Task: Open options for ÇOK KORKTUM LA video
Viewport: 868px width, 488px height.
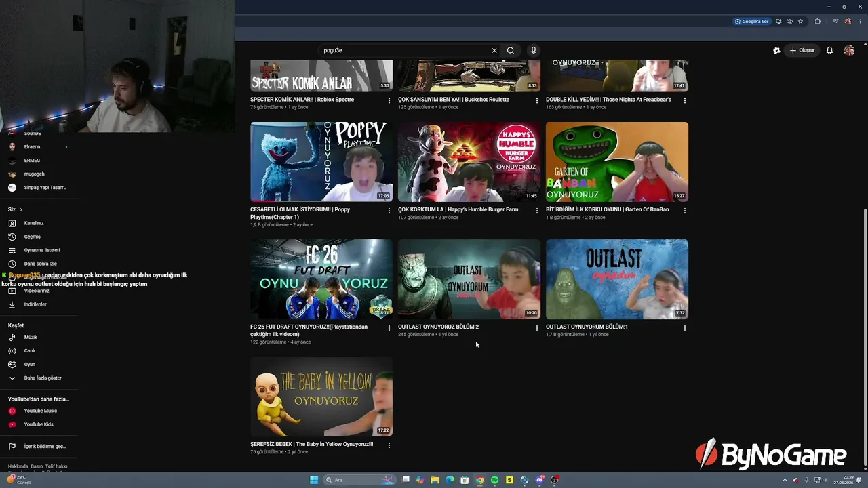Action: pyautogui.click(x=537, y=211)
